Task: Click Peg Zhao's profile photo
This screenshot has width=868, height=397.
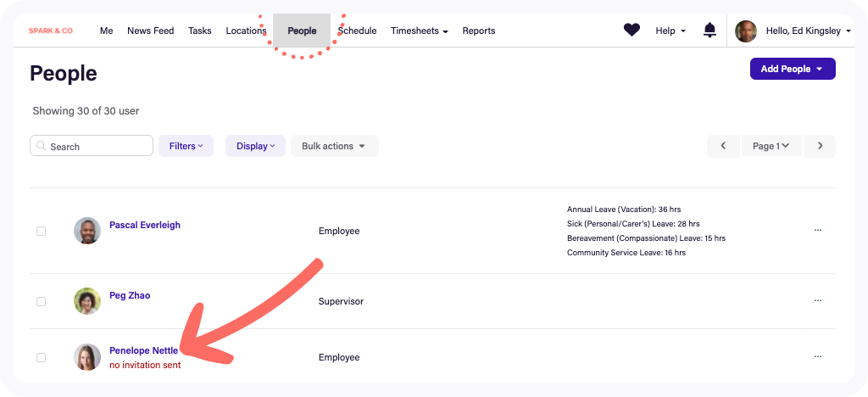Action: 87,301
